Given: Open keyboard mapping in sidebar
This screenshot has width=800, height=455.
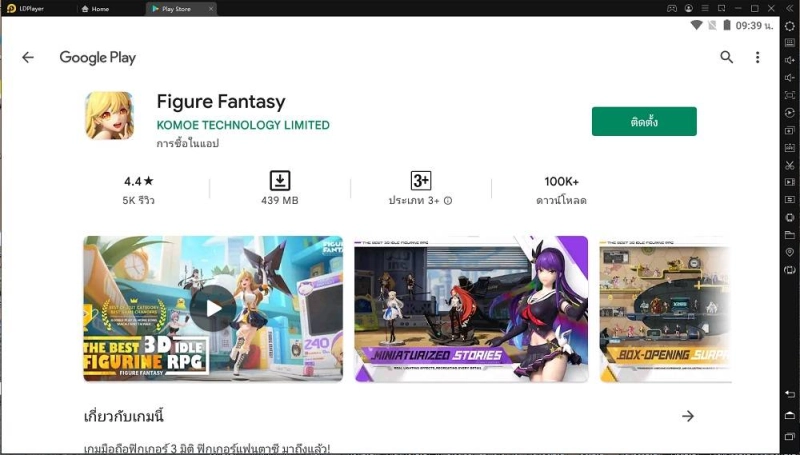Looking at the screenshot, I should pos(789,43).
